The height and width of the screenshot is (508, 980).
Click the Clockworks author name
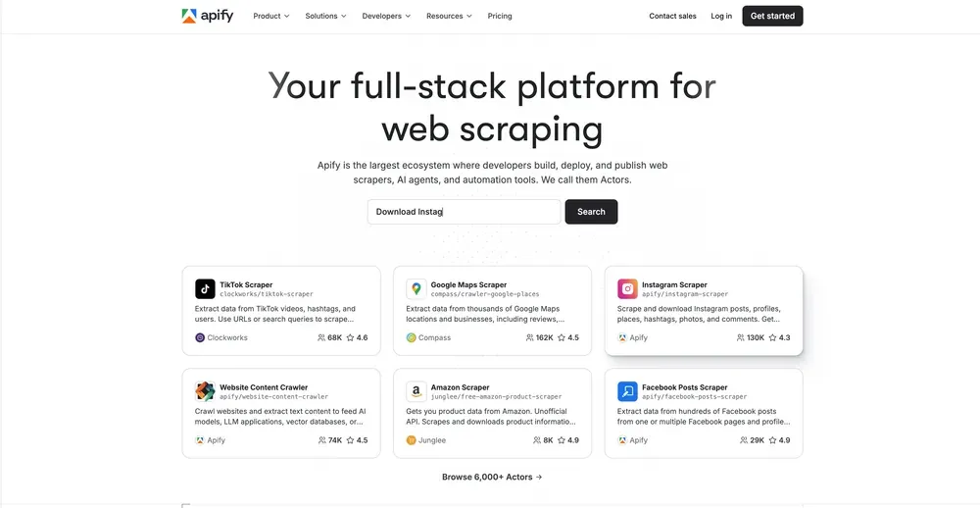tap(227, 337)
